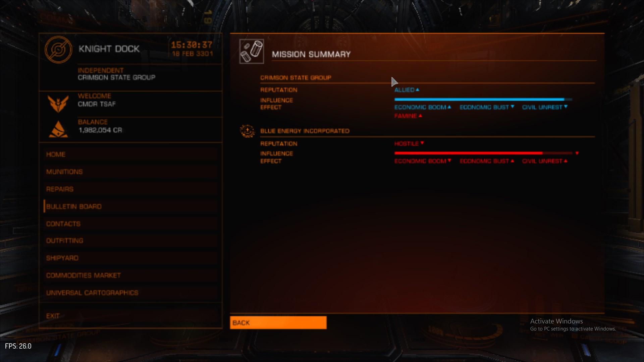
Task: Click the arrow beside ALLIED reputation
Action: 417,90
